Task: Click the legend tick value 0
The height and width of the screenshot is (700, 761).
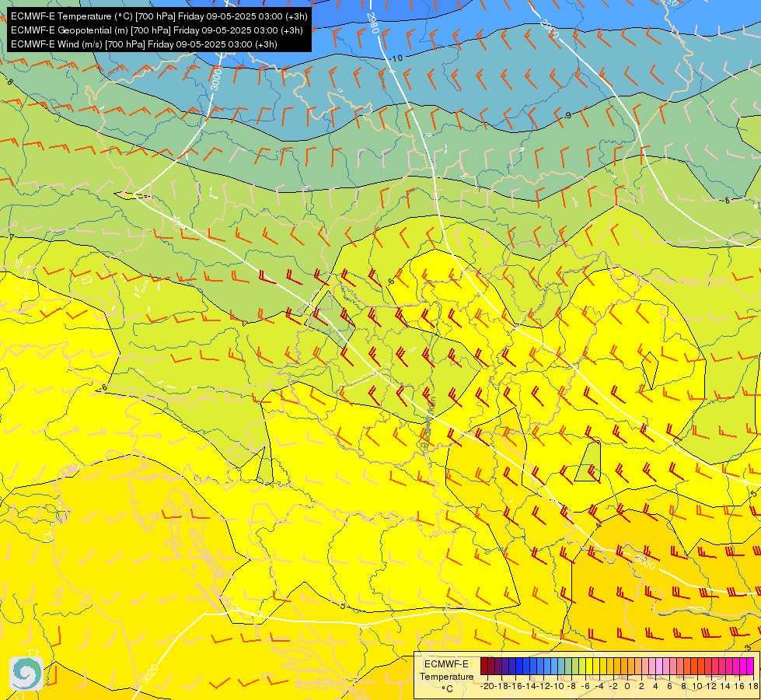Action: (627, 687)
